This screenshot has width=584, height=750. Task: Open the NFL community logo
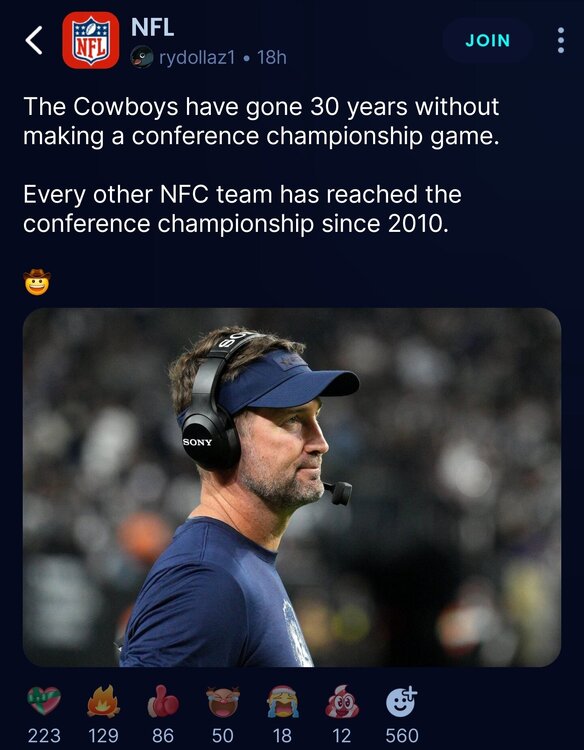pos(91,40)
